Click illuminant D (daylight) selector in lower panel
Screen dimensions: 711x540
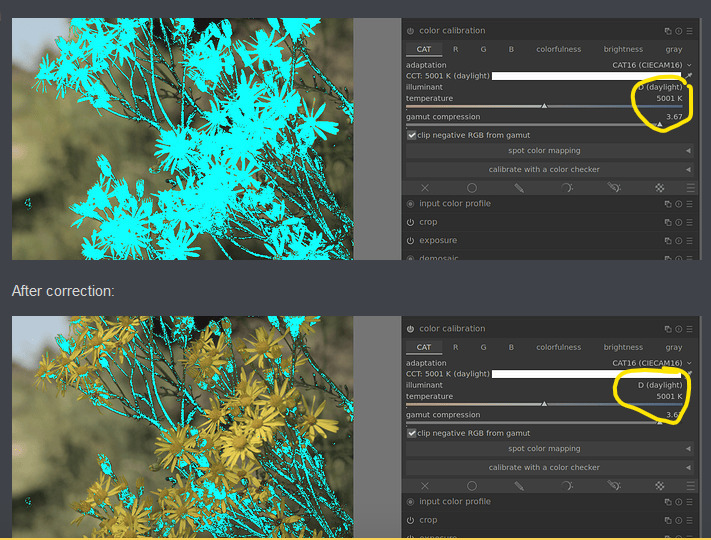point(659,385)
